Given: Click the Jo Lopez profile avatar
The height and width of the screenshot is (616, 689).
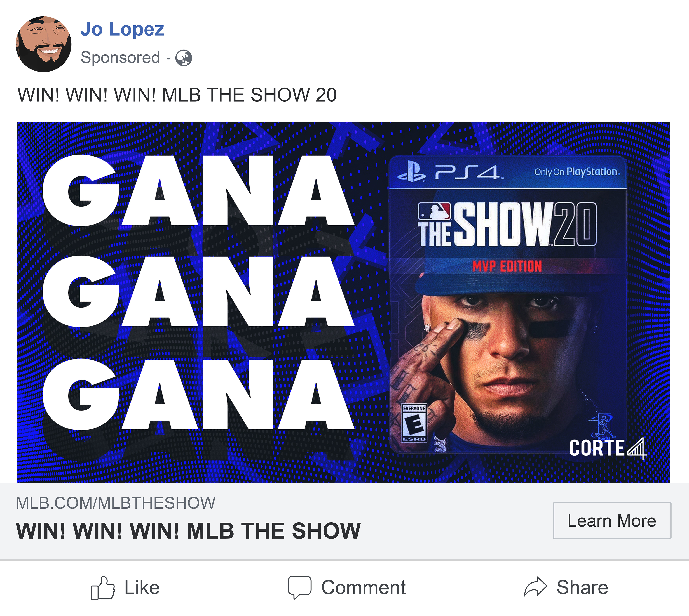Looking at the screenshot, I should pos(43,44).
